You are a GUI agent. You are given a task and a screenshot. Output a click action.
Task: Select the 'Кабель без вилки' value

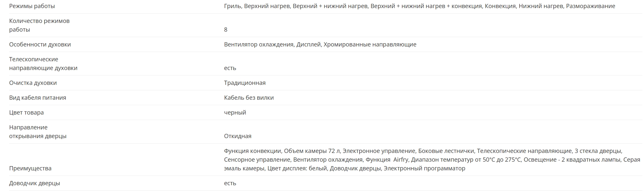pos(249,98)
